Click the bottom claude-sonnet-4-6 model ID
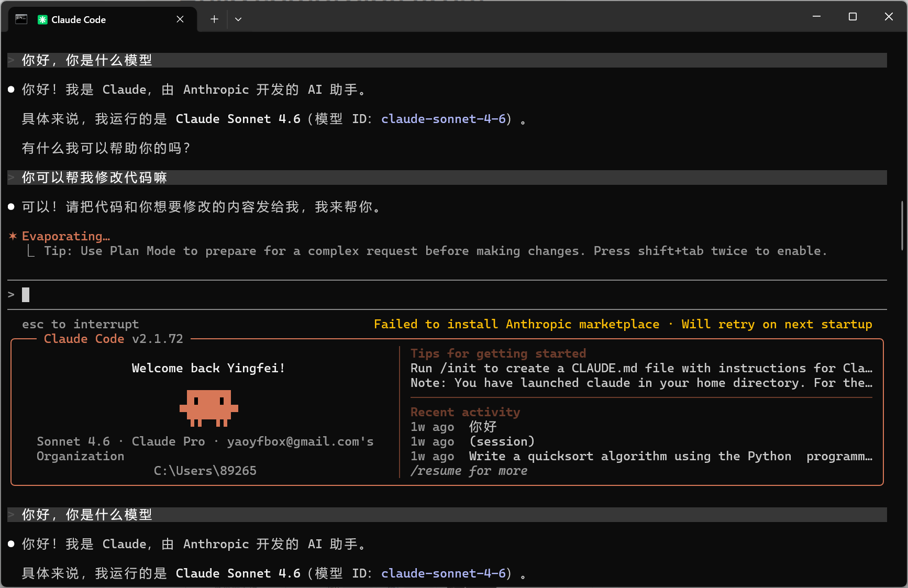Image resolution: width=908 pixels, height=588 pixels. 444,573
